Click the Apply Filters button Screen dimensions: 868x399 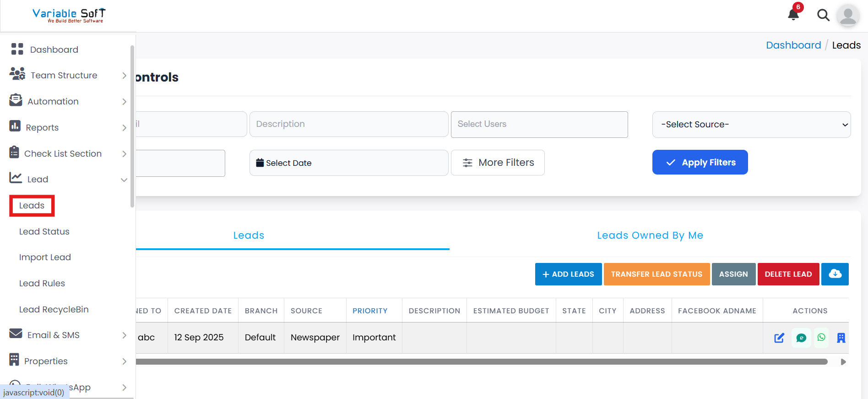700,162
